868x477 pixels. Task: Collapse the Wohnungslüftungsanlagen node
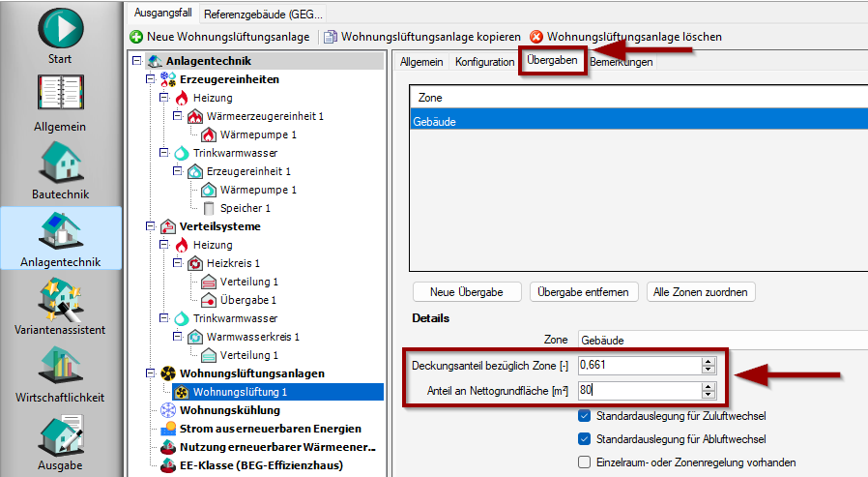tap(150, 373)
